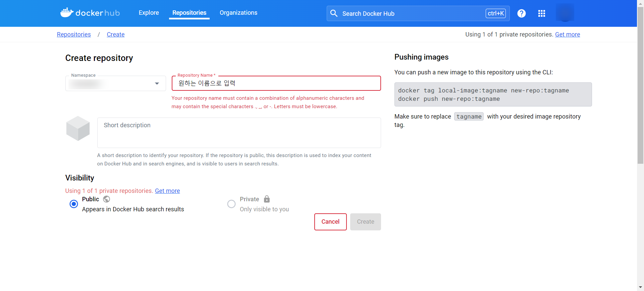Select the Private visibility radio button
The width and height of the screenshot is (644, 291).
[x=231, y=204]
